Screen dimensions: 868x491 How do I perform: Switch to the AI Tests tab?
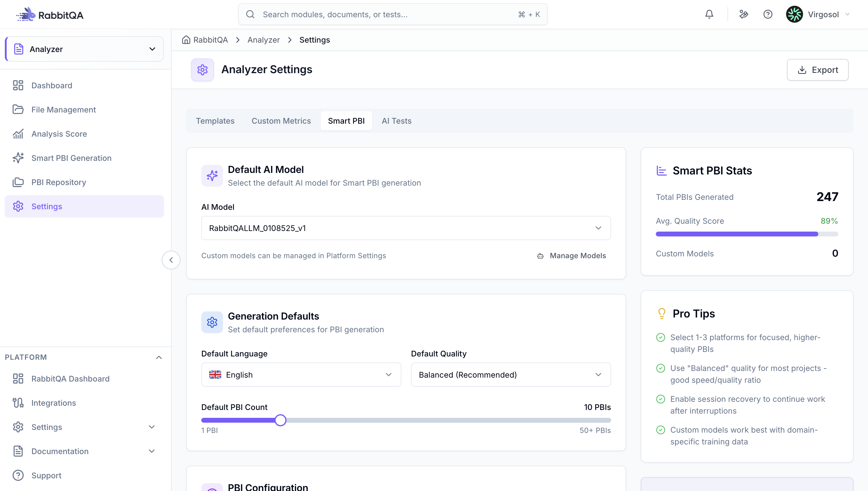coord(397,121)
